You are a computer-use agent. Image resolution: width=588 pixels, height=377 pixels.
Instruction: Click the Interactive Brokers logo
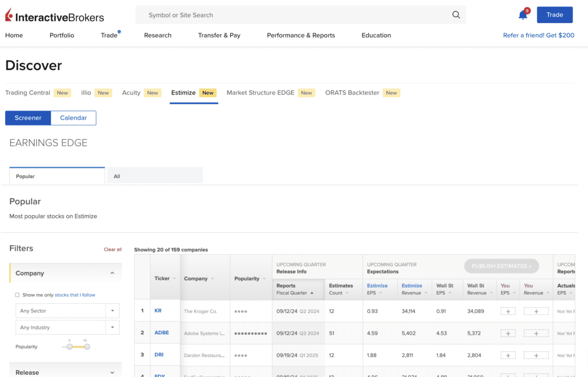[55, 15]
